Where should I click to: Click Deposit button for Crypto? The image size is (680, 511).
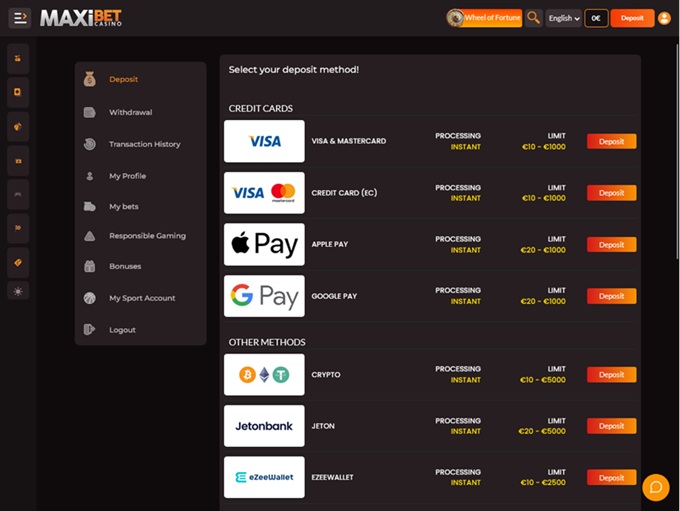point(611,375)
